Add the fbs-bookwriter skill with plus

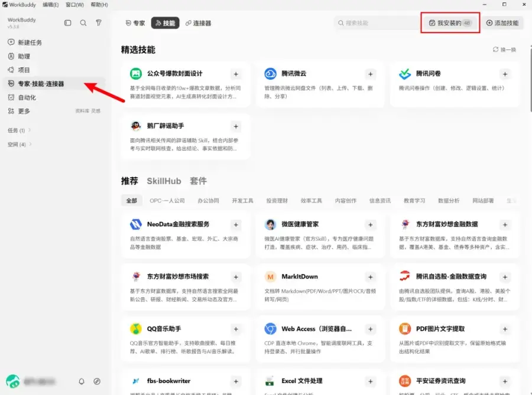236,381
